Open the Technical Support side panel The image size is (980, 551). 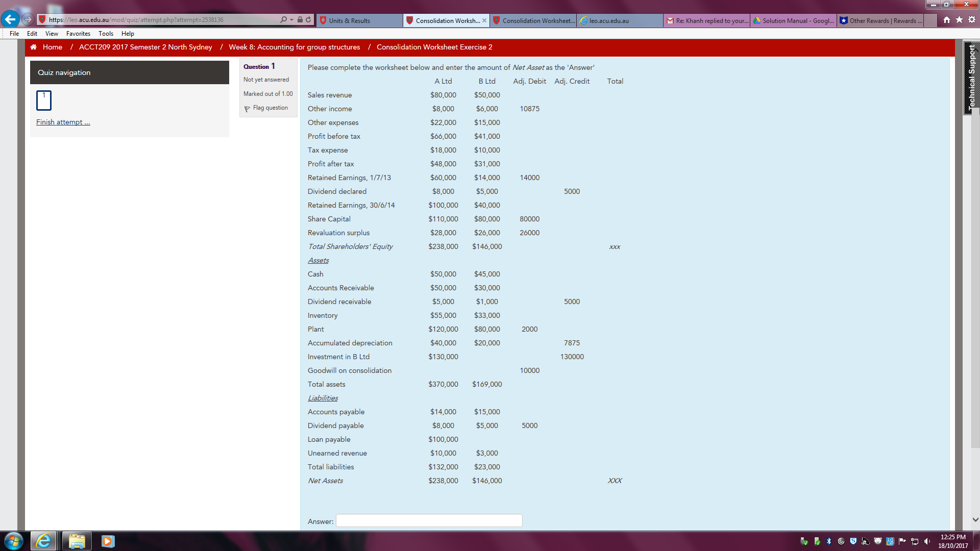(971, 77)
